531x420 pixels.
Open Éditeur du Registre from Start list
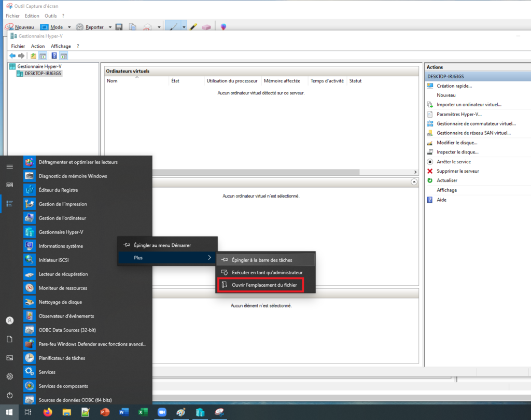point(58,190)
